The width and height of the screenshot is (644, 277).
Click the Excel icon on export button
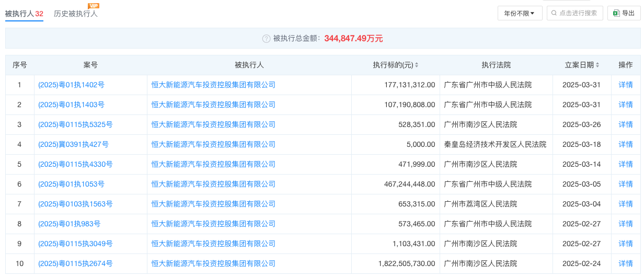(x=616, y=14)
